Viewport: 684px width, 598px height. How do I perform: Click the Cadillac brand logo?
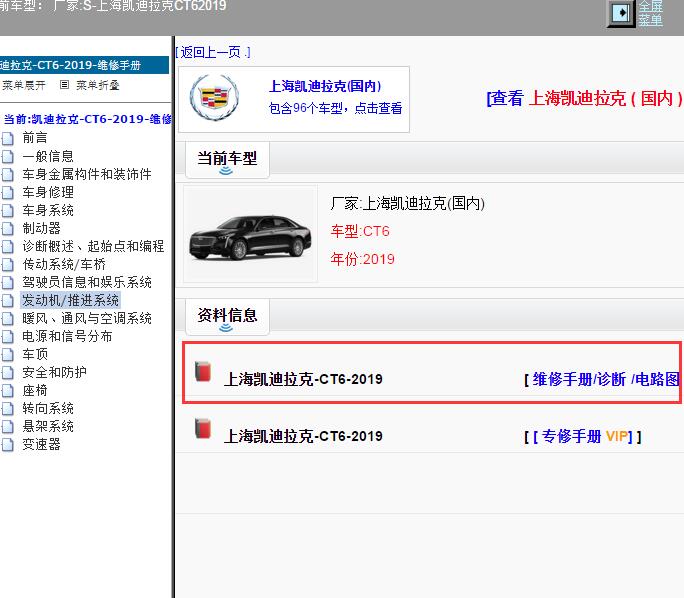214,97
